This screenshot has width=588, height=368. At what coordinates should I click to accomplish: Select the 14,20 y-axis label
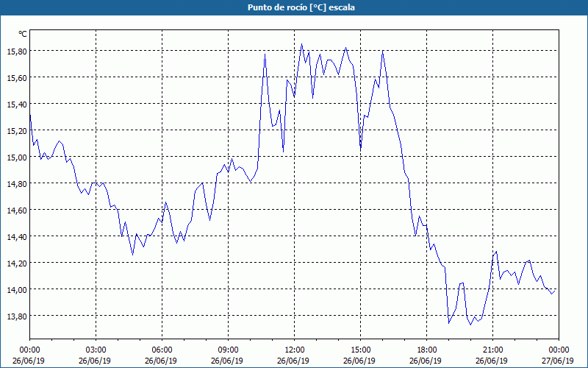[x=17, y=263]
